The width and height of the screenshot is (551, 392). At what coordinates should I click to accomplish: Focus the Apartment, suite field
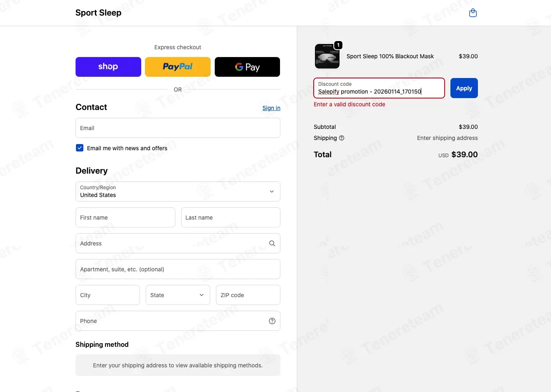[178, 269]
